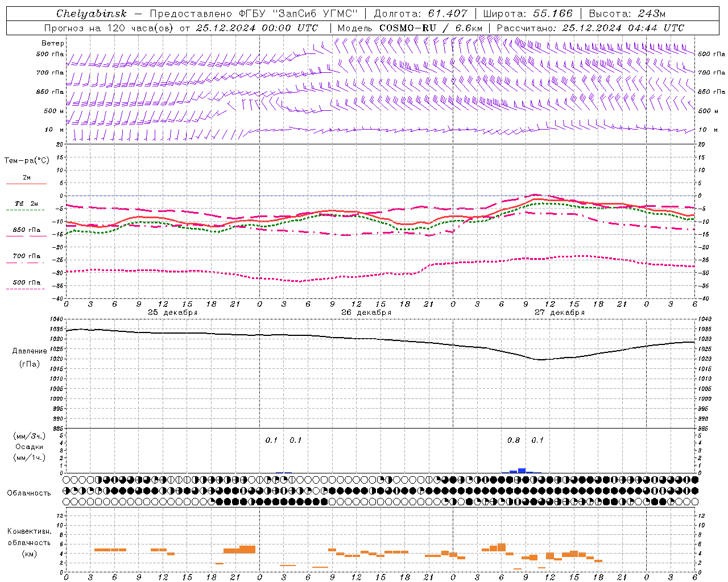Viewport: 728px width, 582px height.
Task: Click the Рассчитано: 25.12.2024 04:44 UTC text
Action: 590,28
